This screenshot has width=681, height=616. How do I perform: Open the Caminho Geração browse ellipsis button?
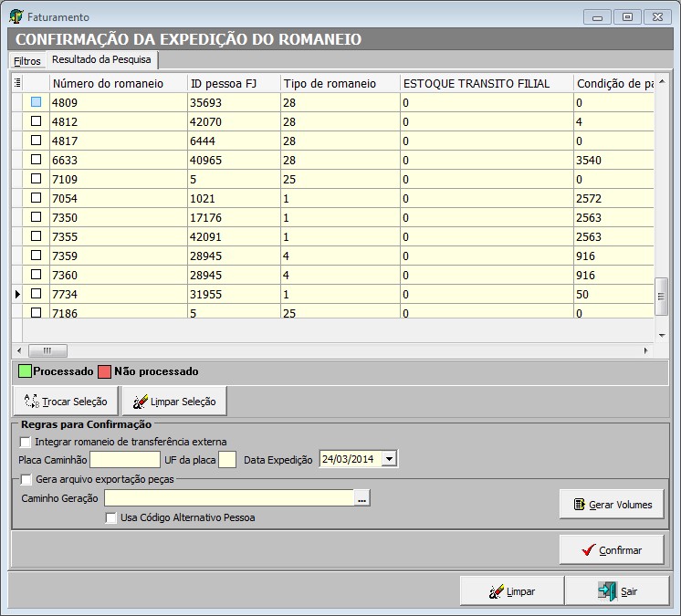[362, 498]
